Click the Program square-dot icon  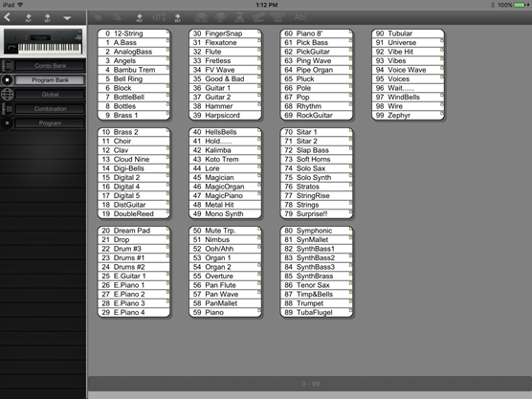pyautogui.click(x=7, y=123)
